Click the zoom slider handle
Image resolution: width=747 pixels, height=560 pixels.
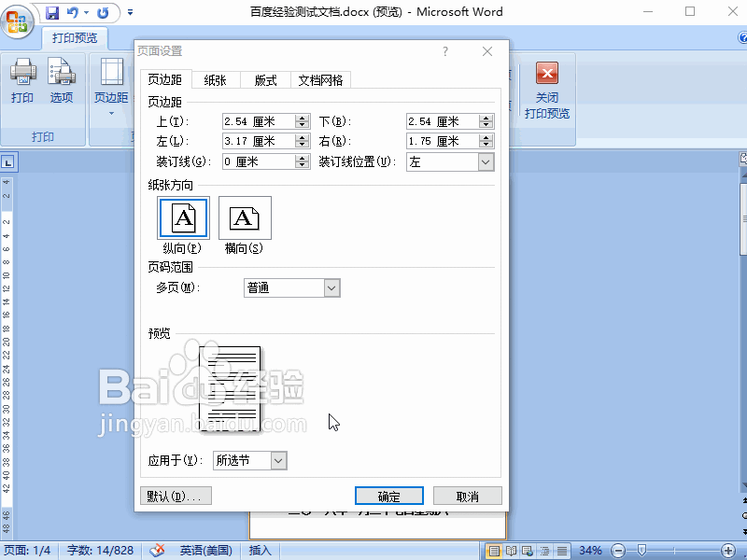642,551
